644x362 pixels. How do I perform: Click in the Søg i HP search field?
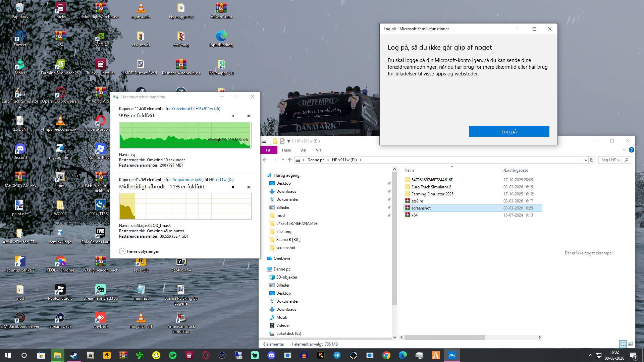(611, 160)
